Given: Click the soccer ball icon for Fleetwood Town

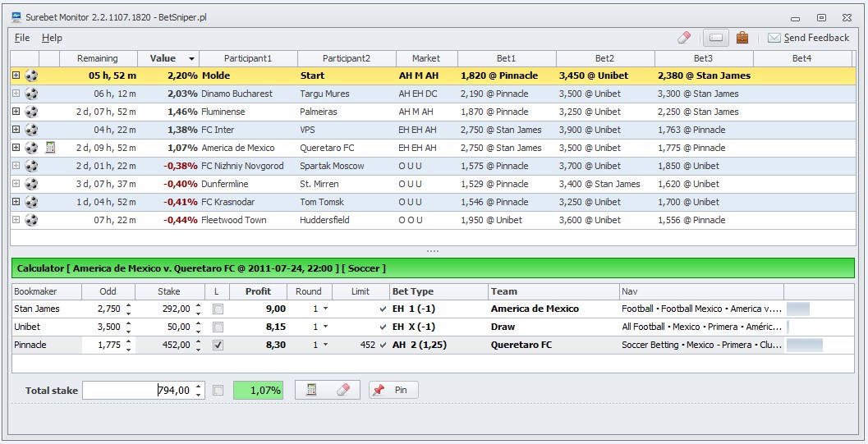Looking at the screenshot, I should (x=31, y=220).
